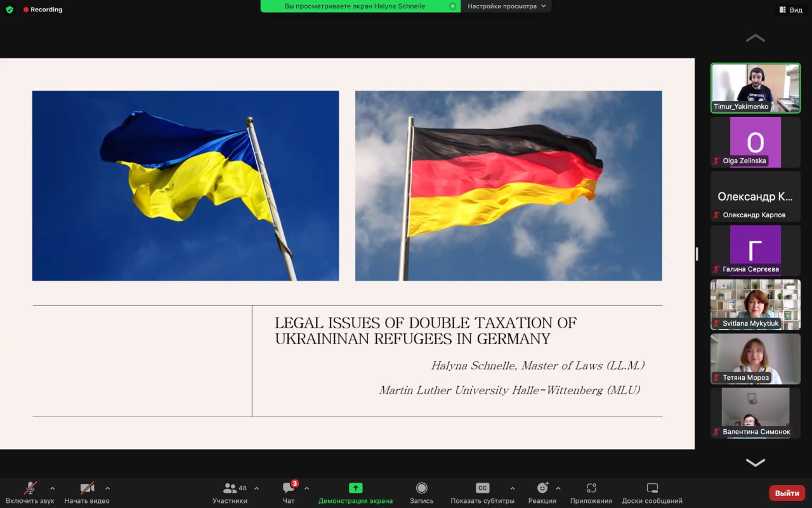Expand audio options arrow beside microphone
Screen dimensions: 812x508
pos(52,488)
